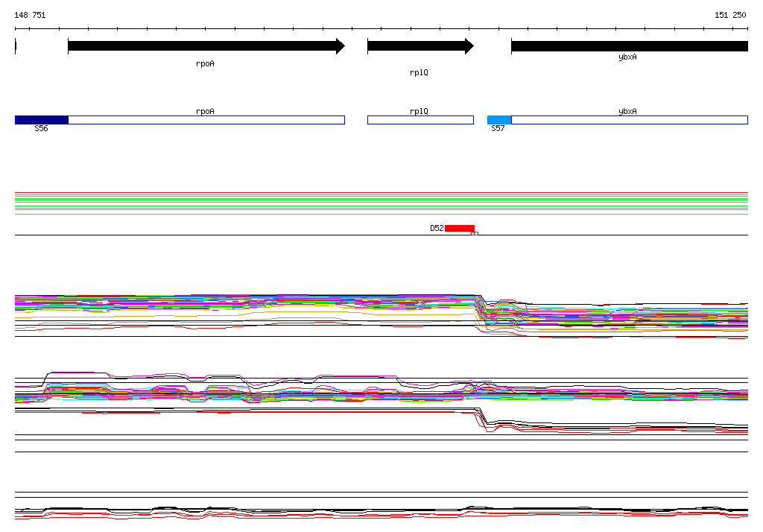The width and height of the screenshot is (763, 532).
Task: Click the short gene stub at far left
Action: tap(16, 46)
